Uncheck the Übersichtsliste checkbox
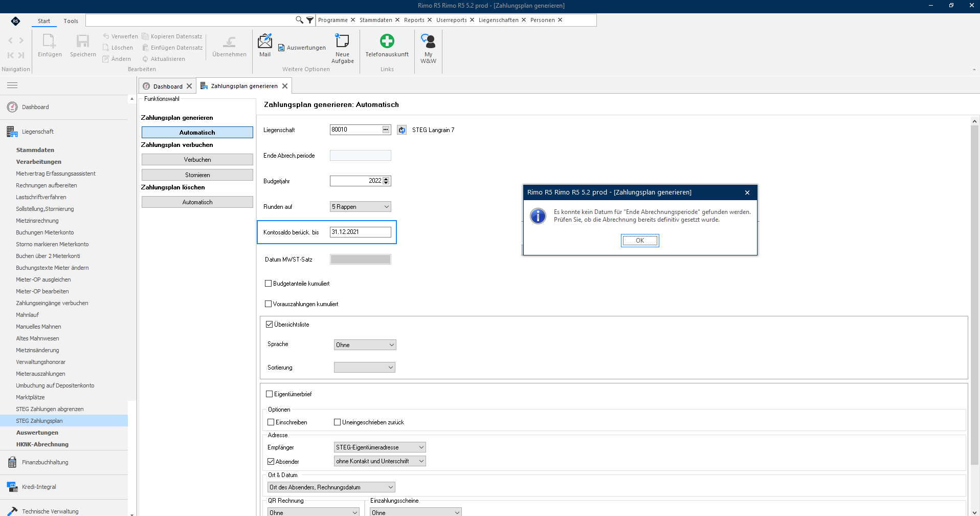 click(x=270, y=325)
